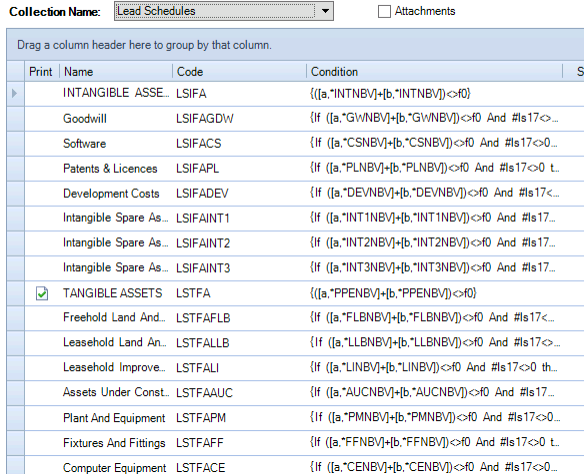Click the Leasehold Land An... name
The height and width of the screenshot is (474, 584).
[x=115, y=342]
